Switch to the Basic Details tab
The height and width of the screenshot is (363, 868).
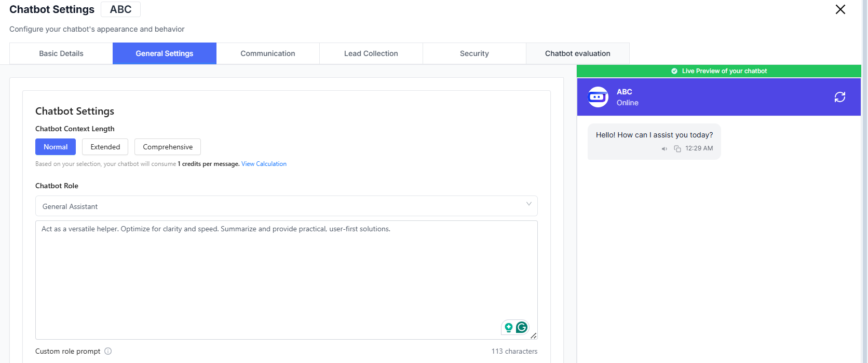pos(61,53)
